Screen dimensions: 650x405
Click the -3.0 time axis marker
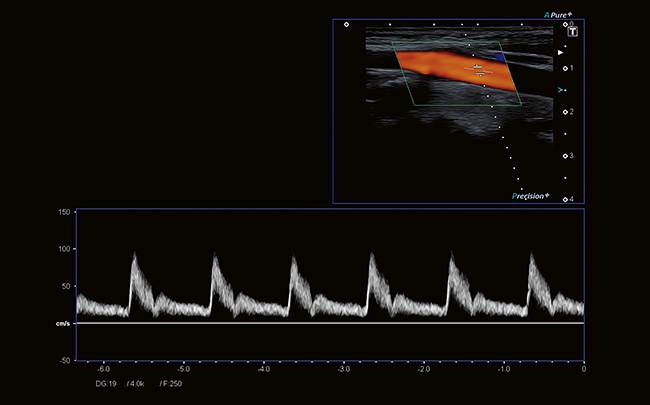pyautogui.click(x=343, y=369)
